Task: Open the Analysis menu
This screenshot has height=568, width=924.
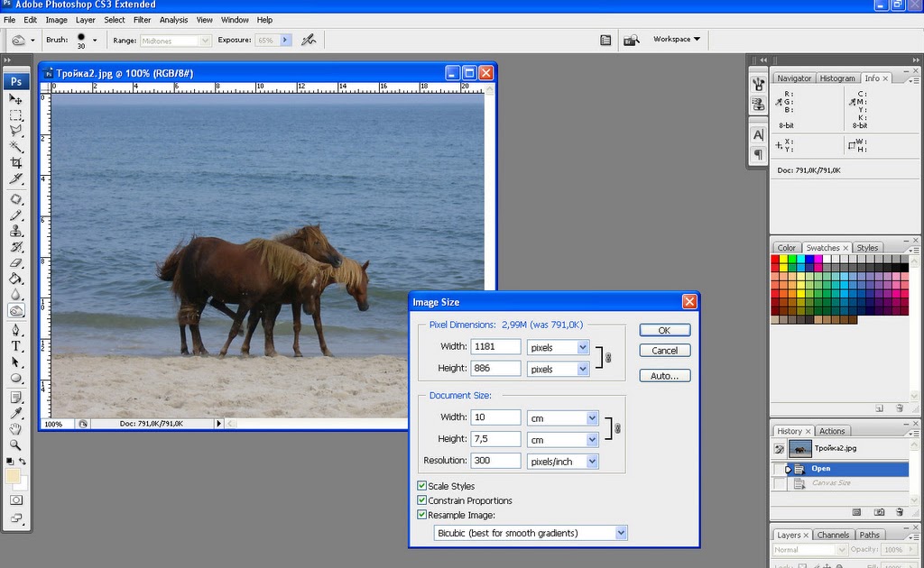Action: [x=173, y=20]
